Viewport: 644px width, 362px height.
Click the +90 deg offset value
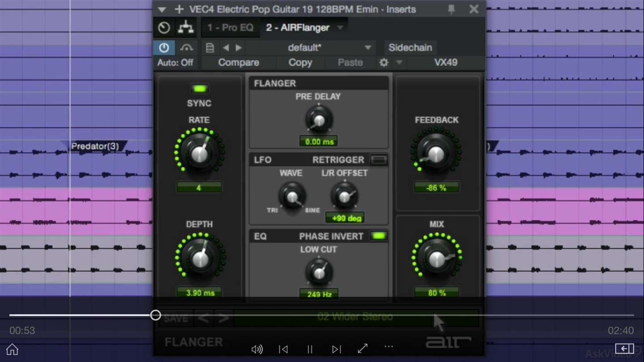(x=345, y=218)
